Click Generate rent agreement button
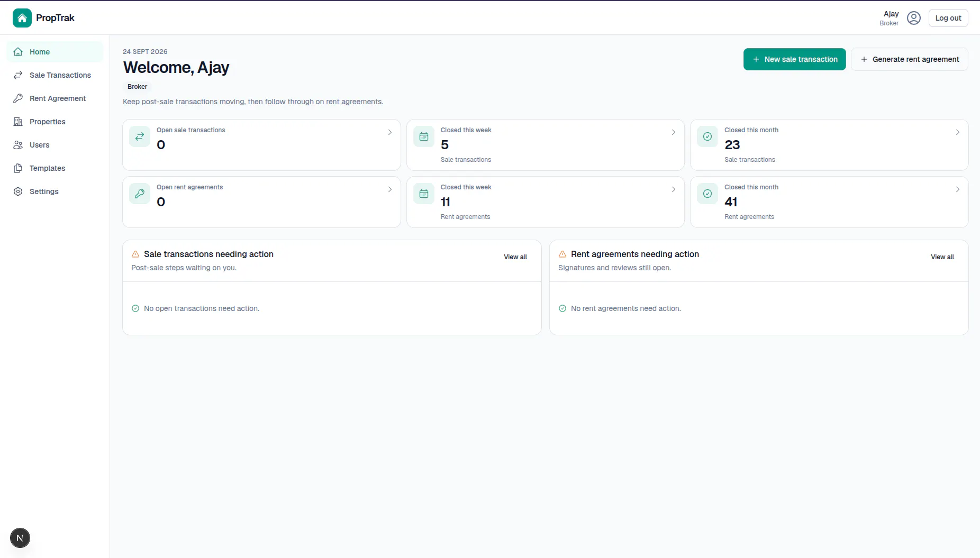 tap(910, 59)
